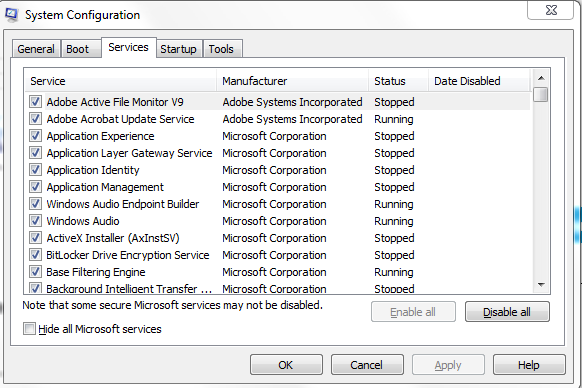Toggle the Base Filtering Engine checkbox
This screenshot has width=582, height=388.
[x=35, y=272]
